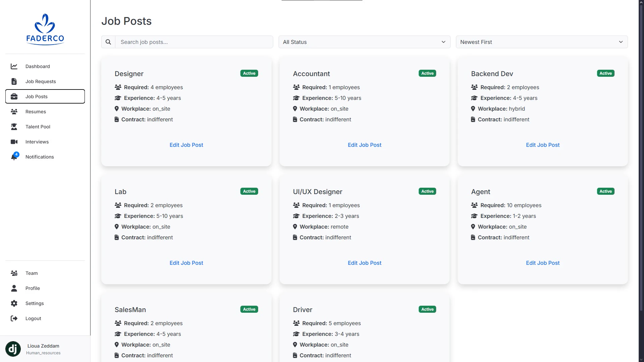
Task: Open Dashboard in the sidebar
Action: pyautogui.click(x=45, y=66)
